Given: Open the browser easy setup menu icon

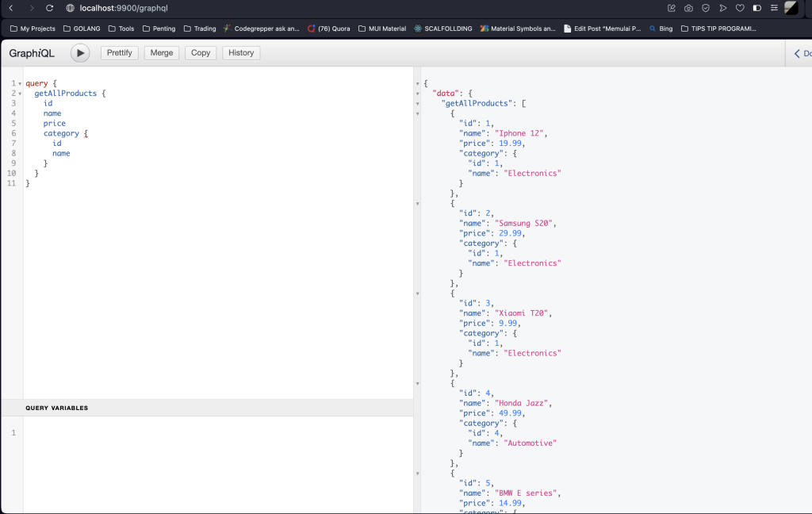Looking at the screenshot, I should (774, 8).
